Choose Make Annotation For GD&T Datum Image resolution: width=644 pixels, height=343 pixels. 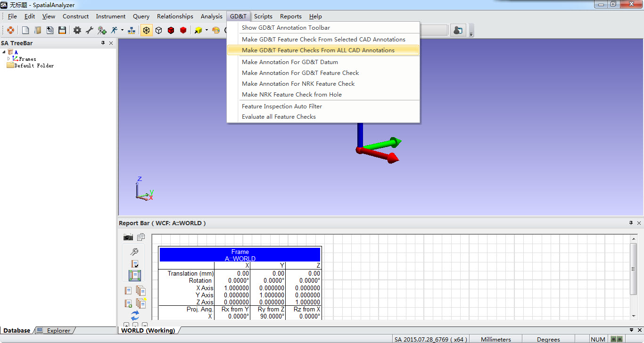(323, 62)
